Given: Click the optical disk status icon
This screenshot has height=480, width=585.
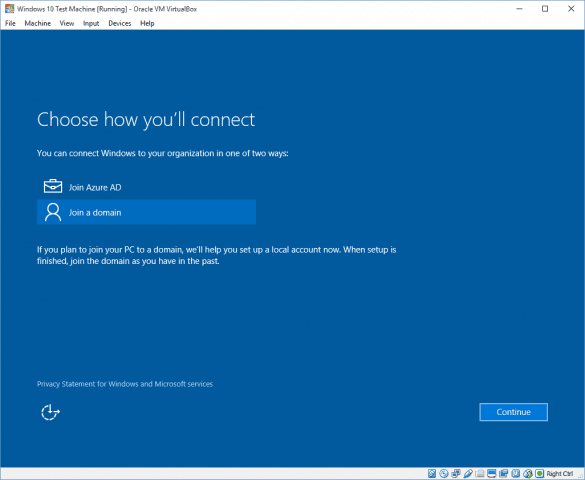Looking at the screenshot, I should click(444, 474).
